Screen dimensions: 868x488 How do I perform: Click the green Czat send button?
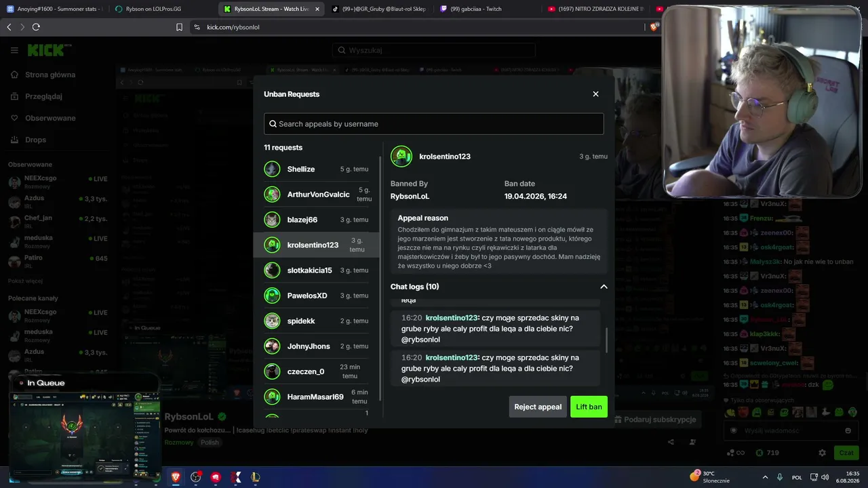tap(846, 453)
